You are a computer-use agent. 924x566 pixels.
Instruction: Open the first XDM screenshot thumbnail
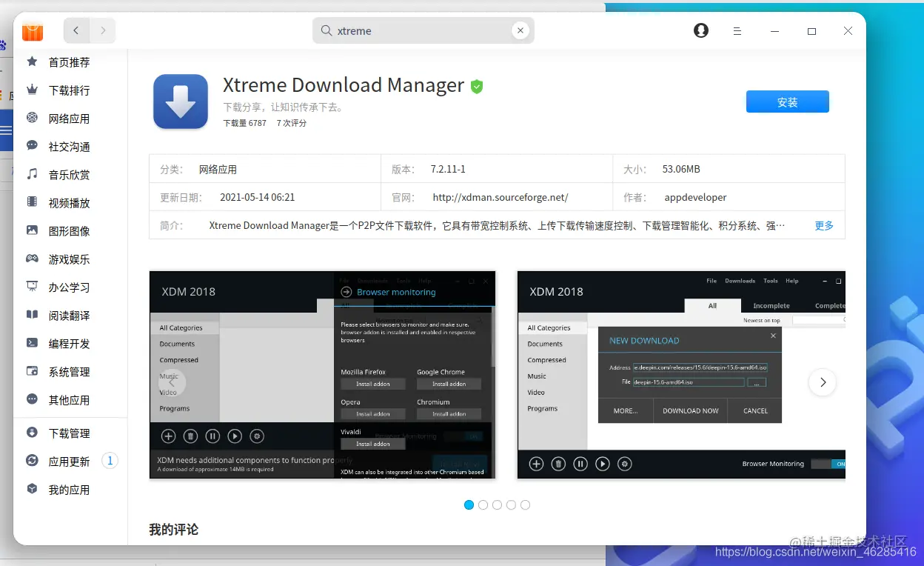(x=322, y=375)
